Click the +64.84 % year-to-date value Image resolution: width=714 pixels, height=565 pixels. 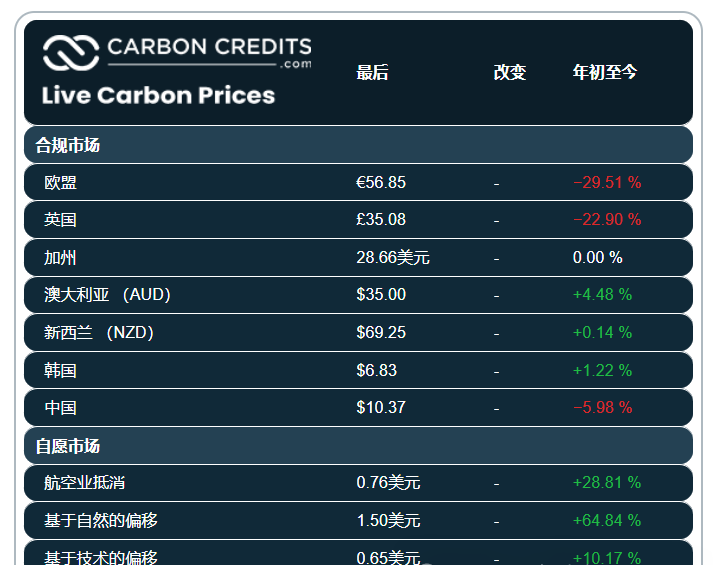(607, 520)
